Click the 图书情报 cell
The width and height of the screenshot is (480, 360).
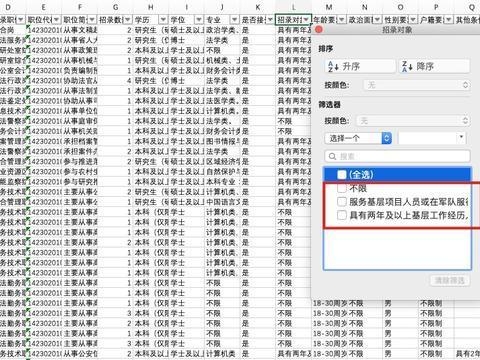pyautogui.click(x=222, y=141)
